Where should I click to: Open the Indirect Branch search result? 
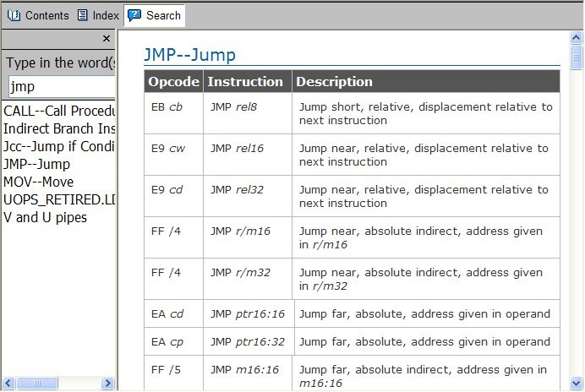[x=59, y=128]
